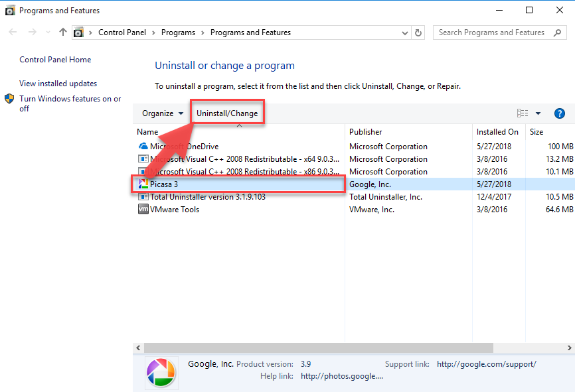Image resolution: width=575 pixels, height=392 pixels.
Task: Sort by the Name column header
Action: pyautogui.click(x=147, y=132)
